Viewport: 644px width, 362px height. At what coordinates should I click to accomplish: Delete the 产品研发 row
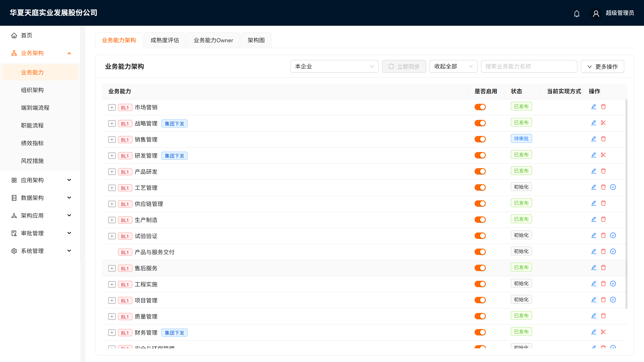pyautogui.click(x=603, y=171)
